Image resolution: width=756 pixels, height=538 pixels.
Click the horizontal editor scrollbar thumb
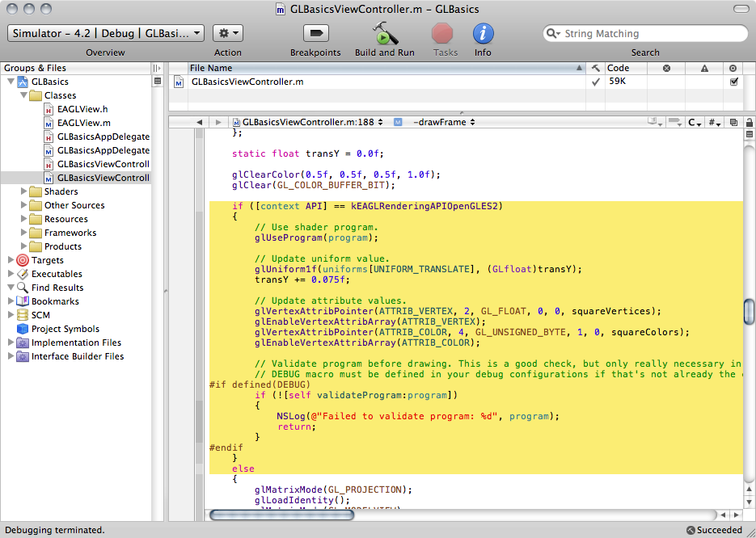282,515
